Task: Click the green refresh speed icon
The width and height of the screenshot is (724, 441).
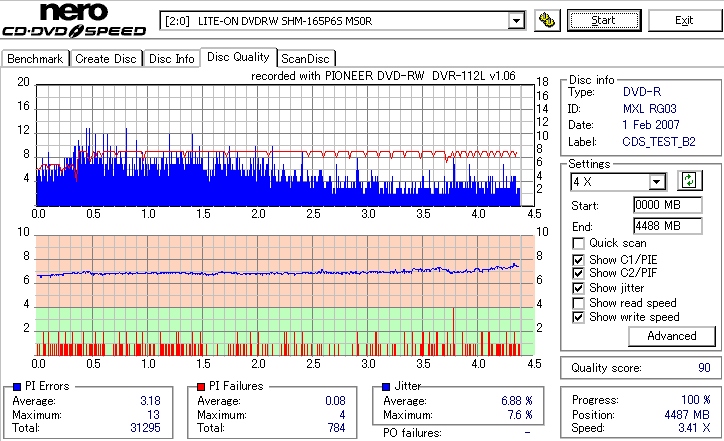Action: (x=689, y=180)
